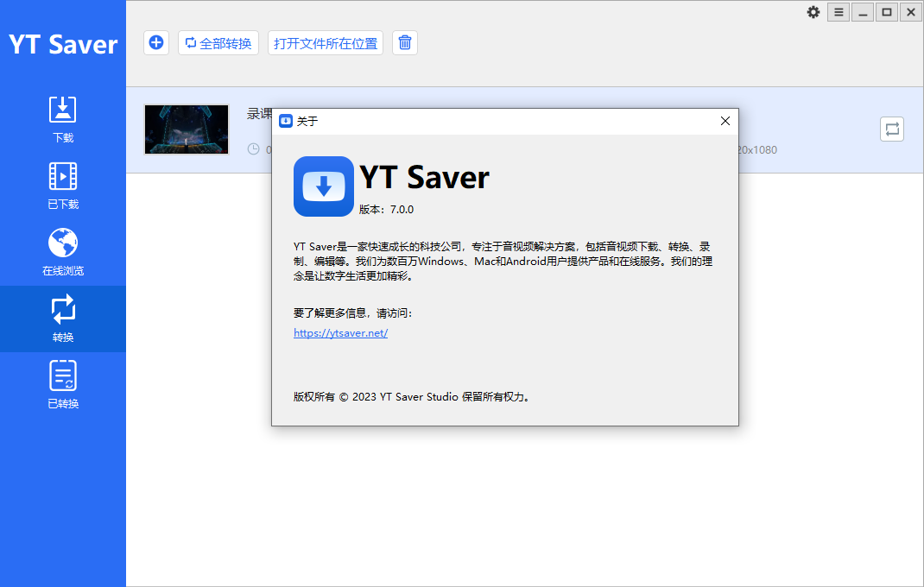Open settings gear icon in title bar
This screenshot has width=924, height=587.
(x=813, y=12)
